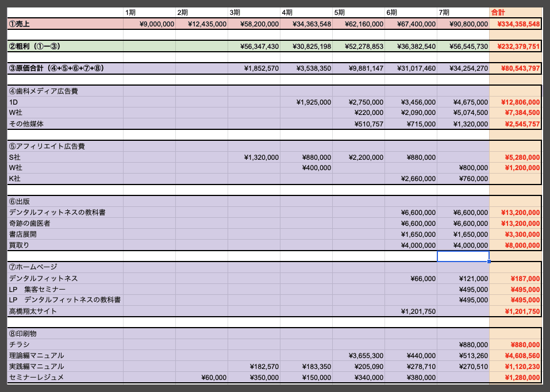
Task: Click the その他媒体 row label
Action: click(66, 124)
